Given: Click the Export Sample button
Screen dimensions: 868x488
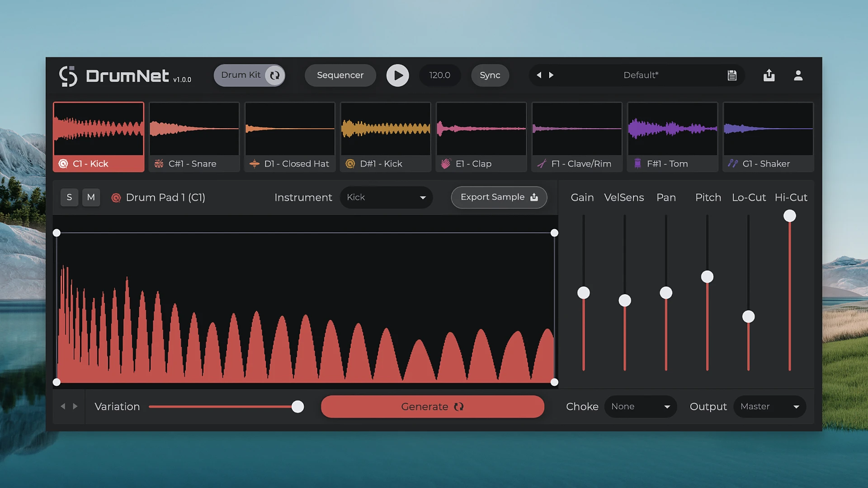Looking at the screenshot, I should click(x=499, y=197).
